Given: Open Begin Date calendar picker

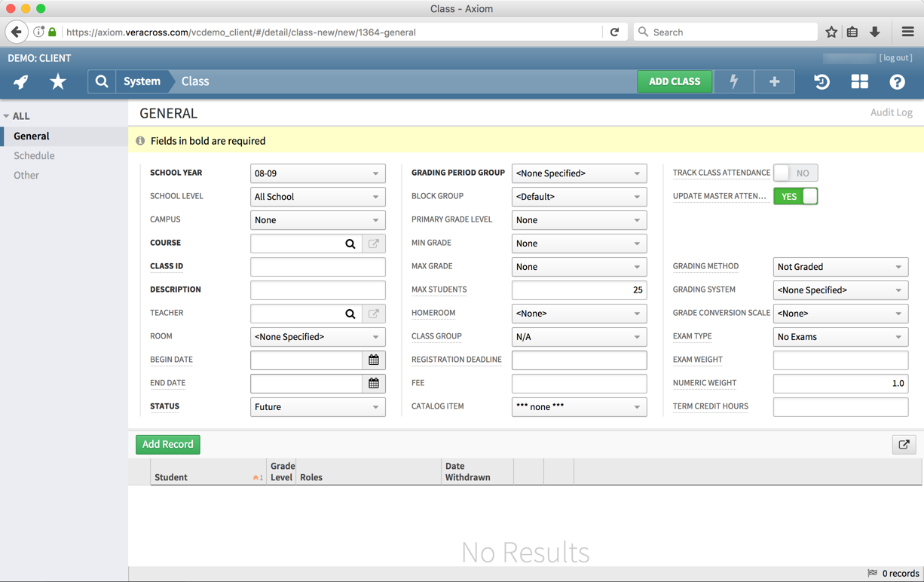Looking at the screenshot, I should click(x=374, y=360).
